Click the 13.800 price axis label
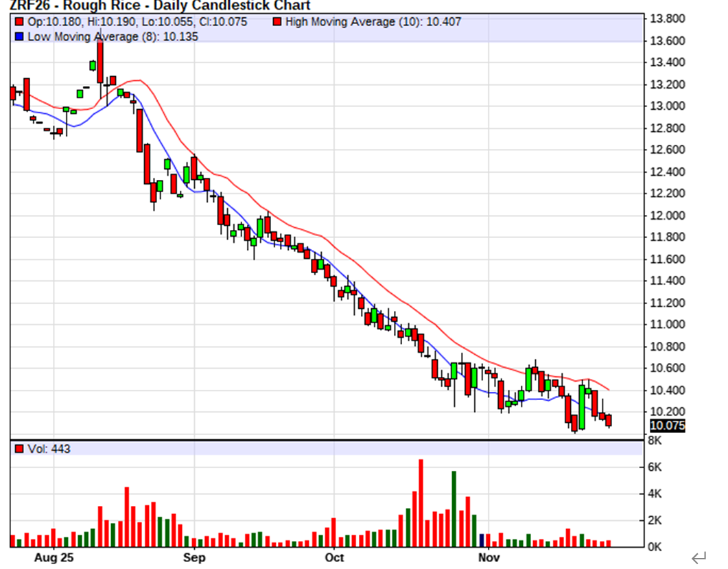Viewport: 728px width, 569px height. point(667,19)
